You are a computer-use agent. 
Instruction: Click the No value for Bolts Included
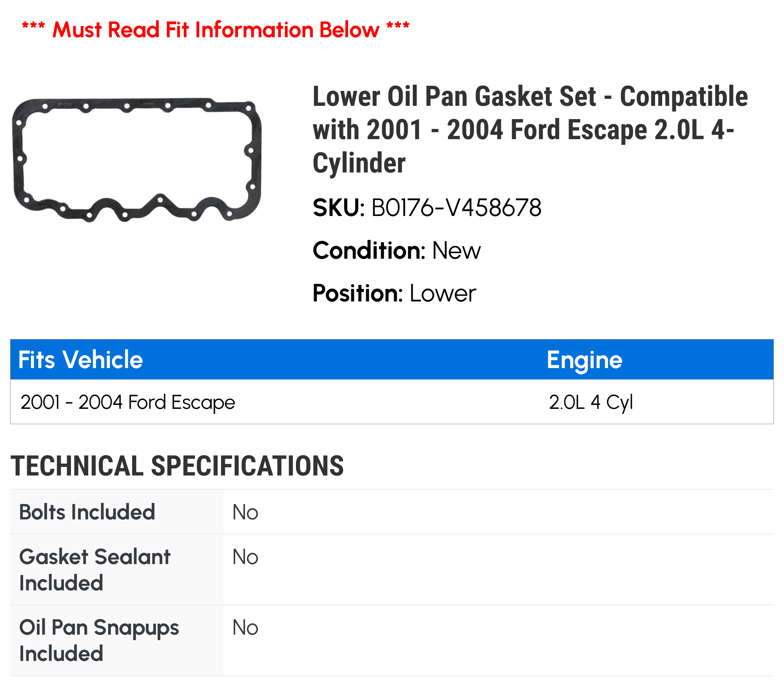pyautogui.click(x=245, y=512)
